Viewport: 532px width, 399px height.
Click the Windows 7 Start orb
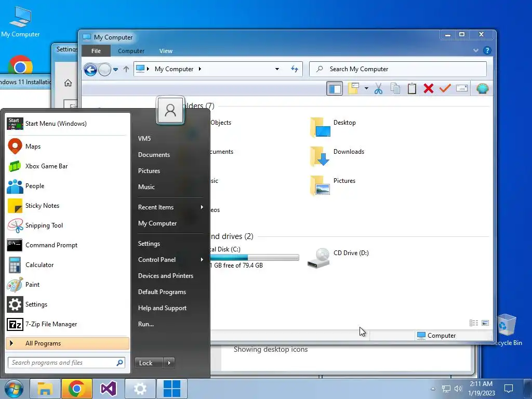14,389
